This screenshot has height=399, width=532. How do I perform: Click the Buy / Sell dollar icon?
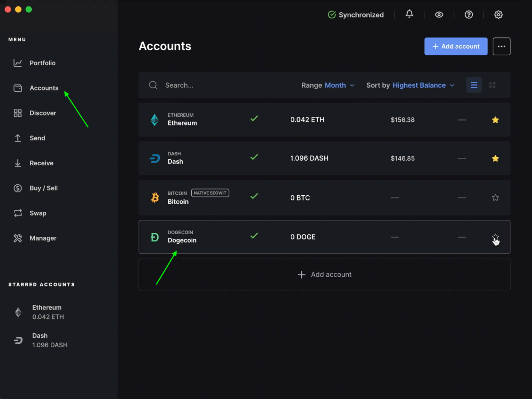tap(18, 188)
